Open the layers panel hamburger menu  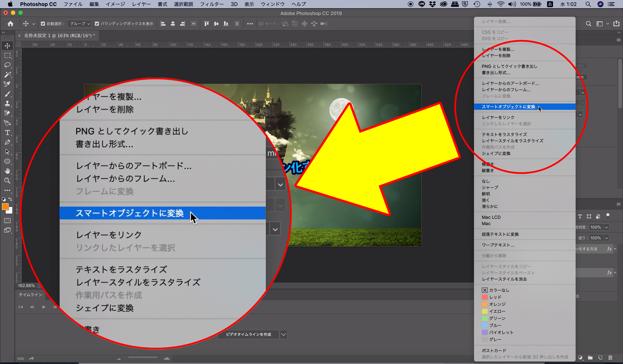(x=618, y=204)
